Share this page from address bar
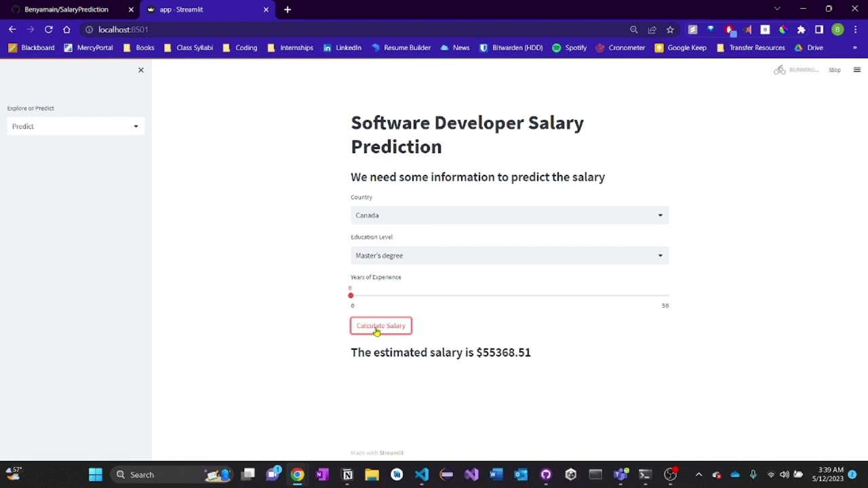 [652, 30]
